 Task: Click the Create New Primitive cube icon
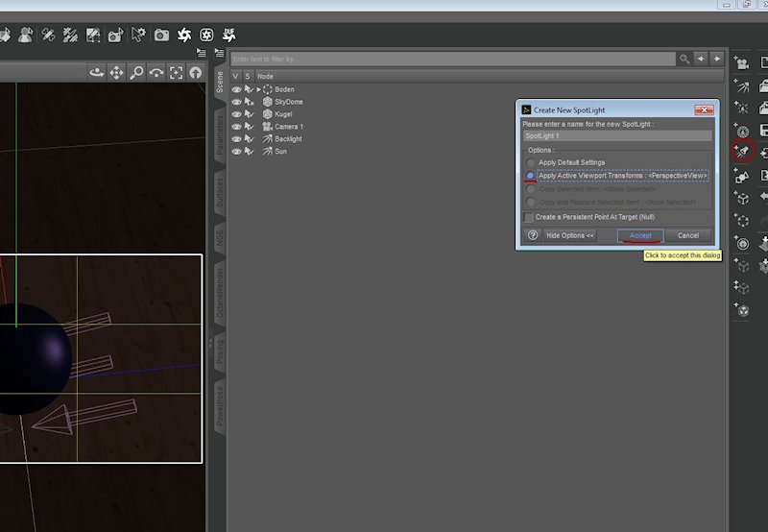tap(741, 198)
